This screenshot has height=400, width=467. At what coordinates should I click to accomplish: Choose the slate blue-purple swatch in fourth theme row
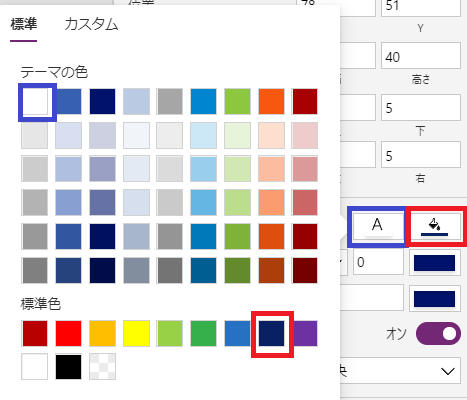(102, 203)
